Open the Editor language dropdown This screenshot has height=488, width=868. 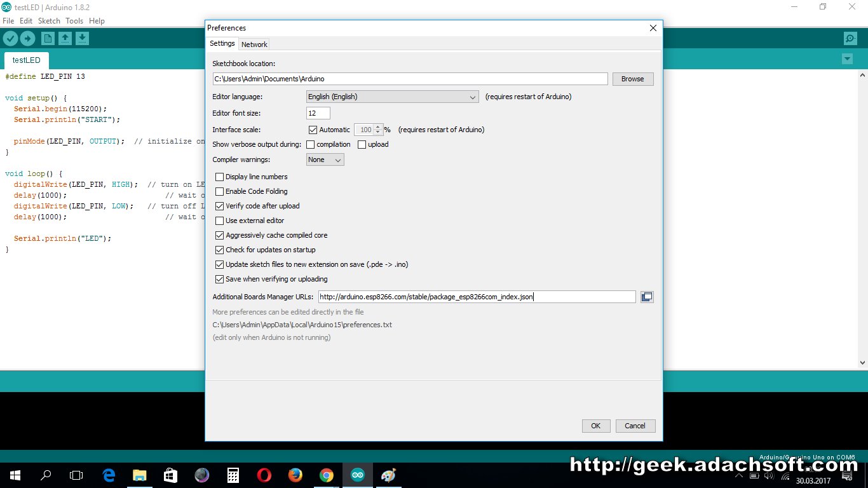pos(392,97)
